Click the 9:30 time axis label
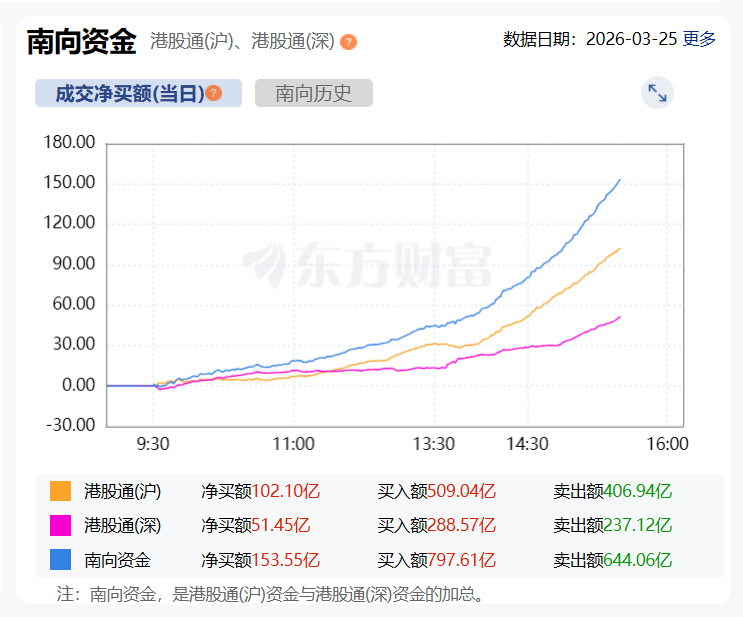Image resolution: width=743 pixels, height=617 pixels. pos(153,444)
